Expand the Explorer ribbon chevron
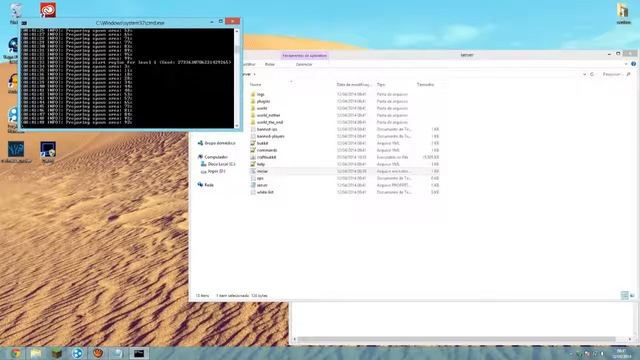 [626, 64]
